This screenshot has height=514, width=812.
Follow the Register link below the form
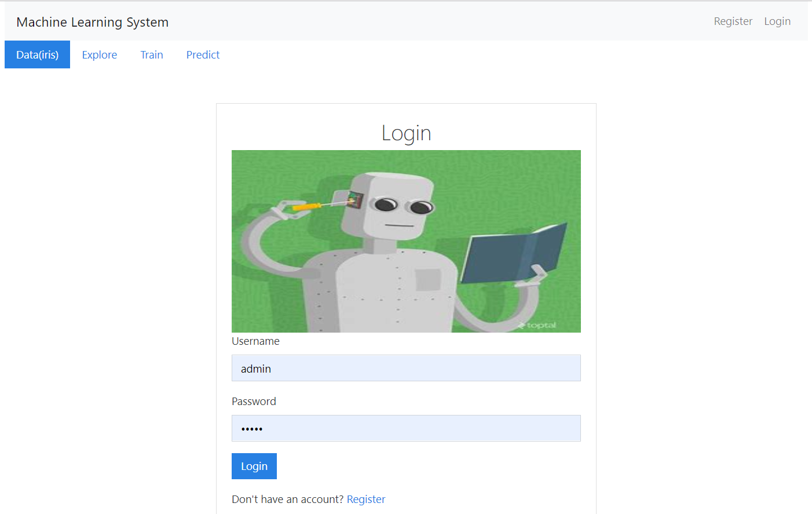pyautogui.click(x=366, y=499)
